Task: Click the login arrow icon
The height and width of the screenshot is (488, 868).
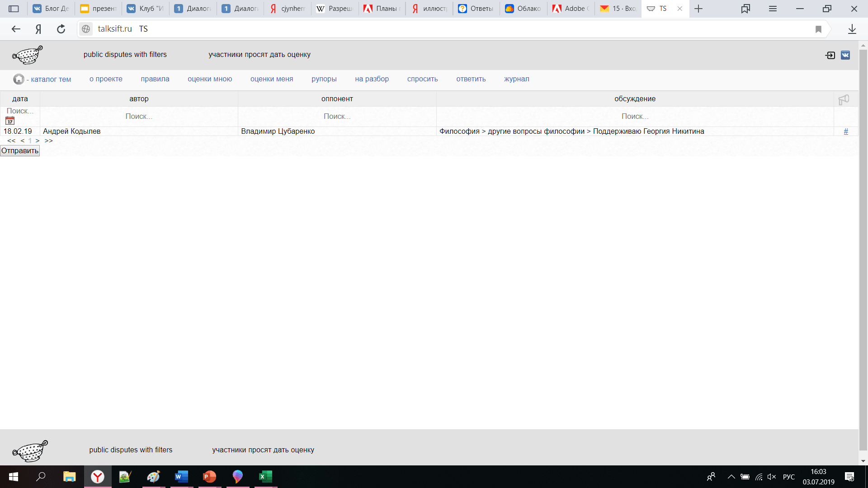Action: 830,55
